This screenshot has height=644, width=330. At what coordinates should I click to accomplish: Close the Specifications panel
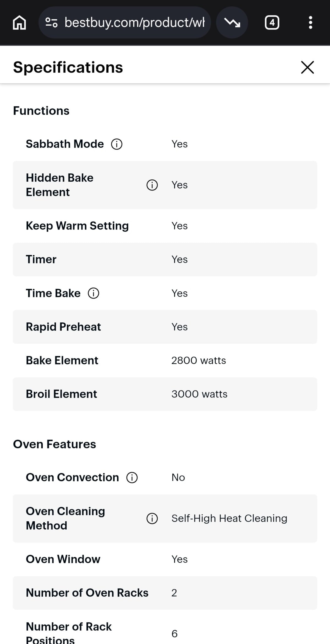[307, 67]
